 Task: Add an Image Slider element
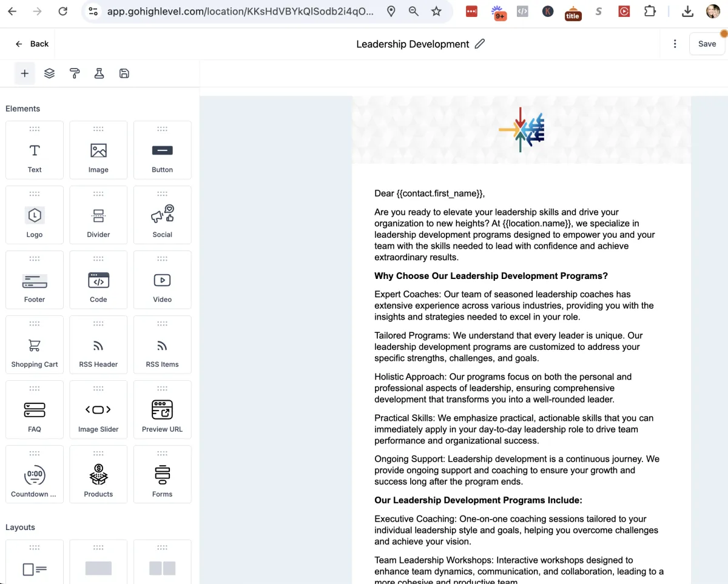[x=98, y=409]
